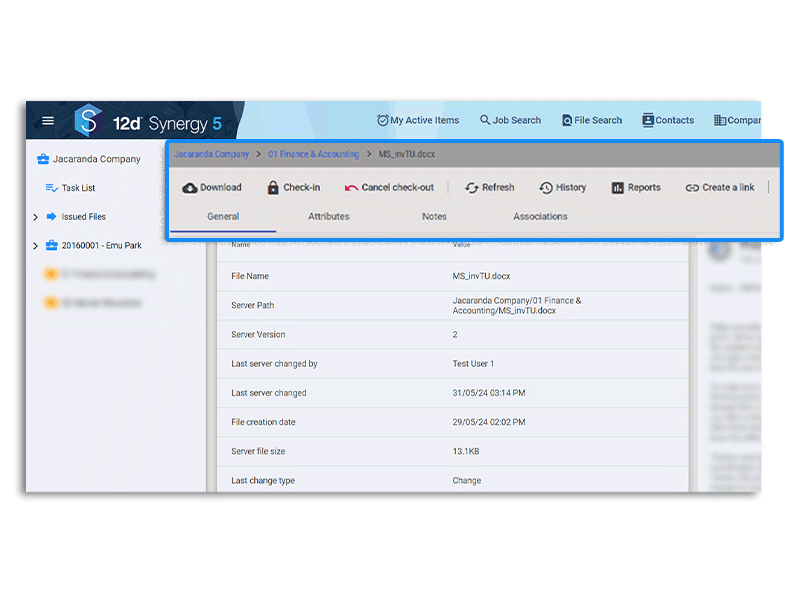Switch to the Associations tab
Viewport: 800px width, 600px height.
[540, 217]
